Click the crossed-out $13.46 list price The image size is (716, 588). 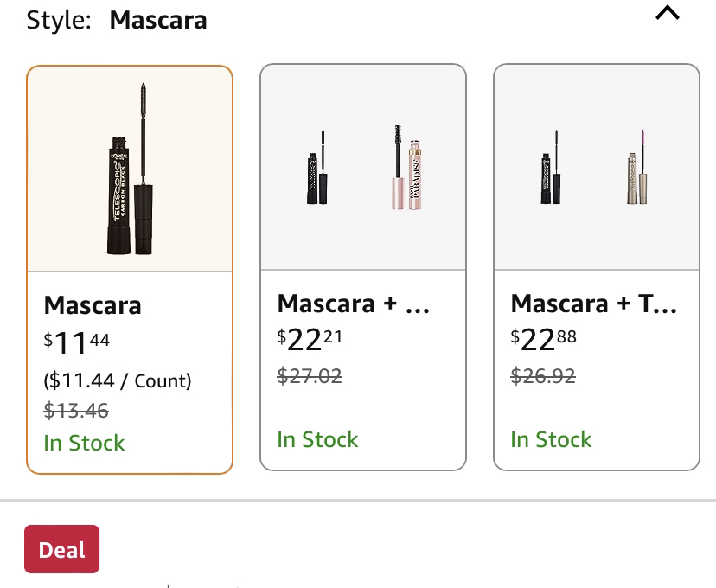[x=76, y=410]
